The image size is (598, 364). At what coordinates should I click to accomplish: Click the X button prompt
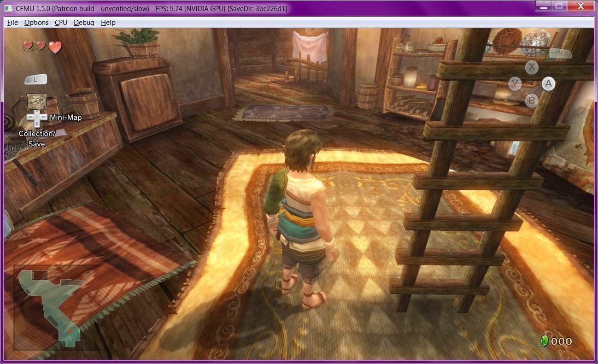[532, 67]
